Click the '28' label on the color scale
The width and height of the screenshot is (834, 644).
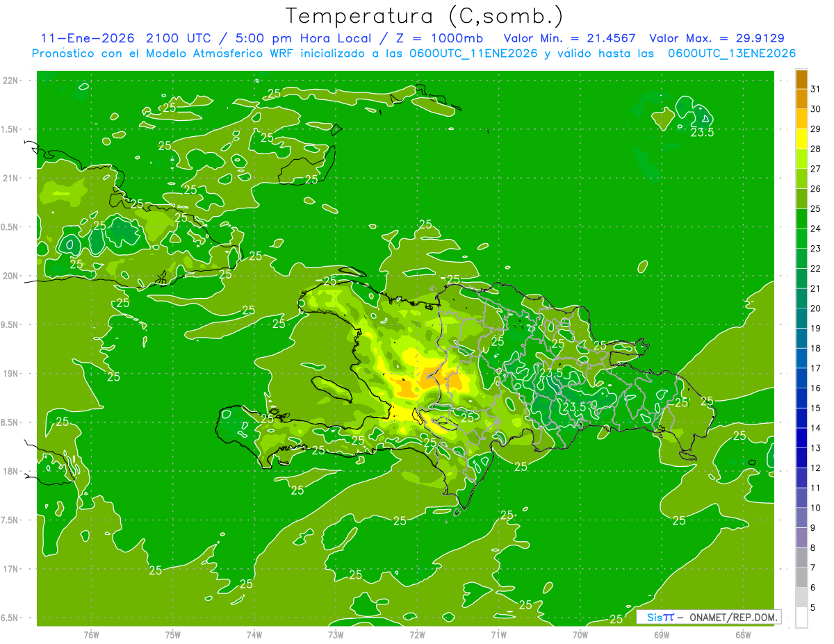pos(816,149)
